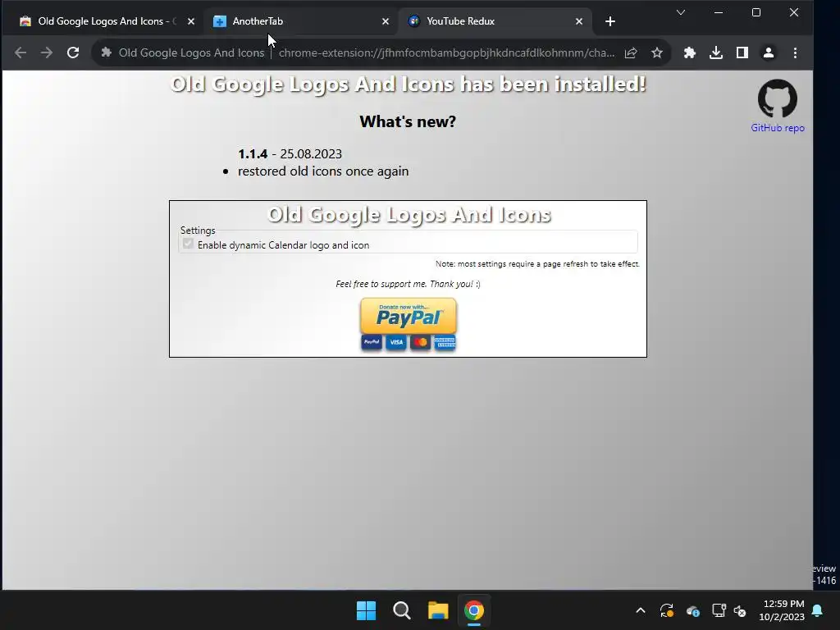
Task: Open the GitHub repo link
Action: click(778, 128)
